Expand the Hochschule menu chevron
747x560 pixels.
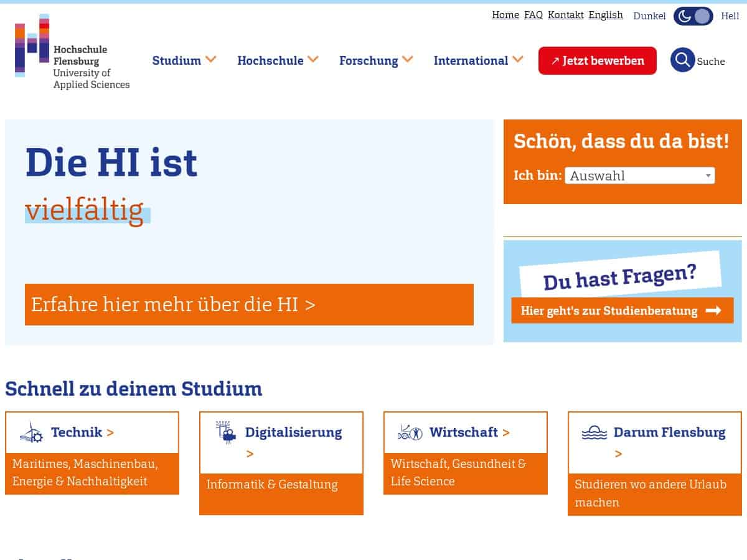313,59
